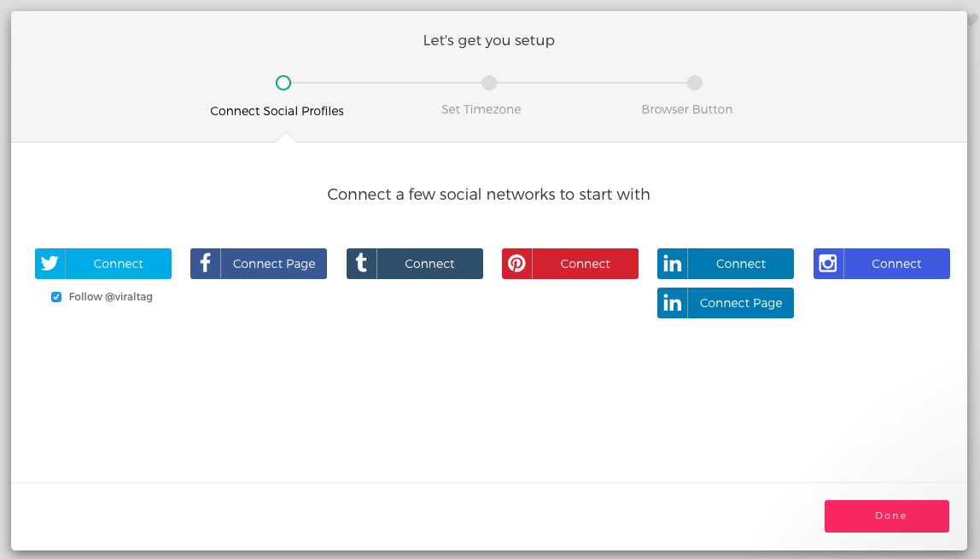Go to the Browser Button step

coord(687,109)
